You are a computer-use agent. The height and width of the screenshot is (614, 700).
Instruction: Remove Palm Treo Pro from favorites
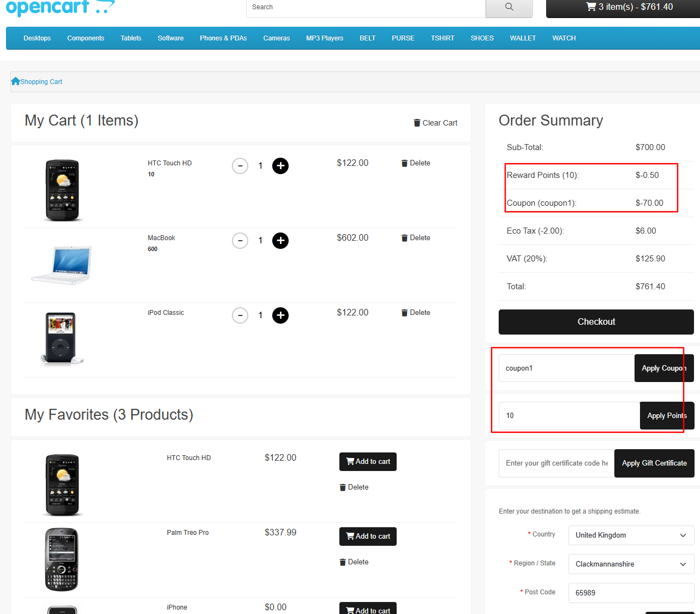[x=354, y=562]
